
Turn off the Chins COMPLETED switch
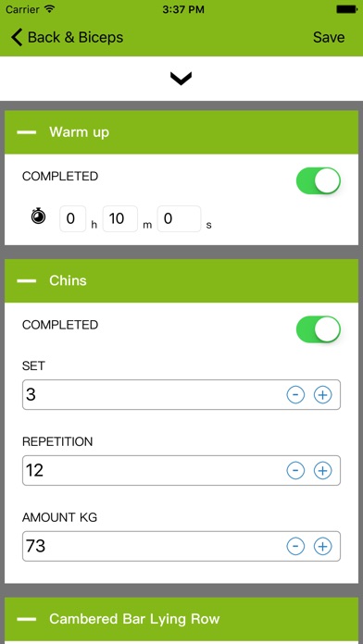point(319,329)
